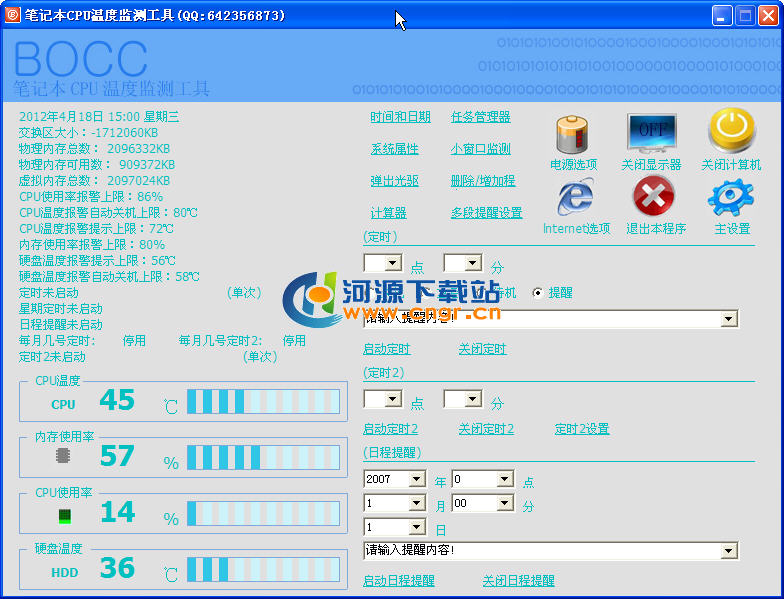Screen dimensions: 784x599
Task: Open 主设置 with the blue gear icon
Action: [x=731, y=197]
